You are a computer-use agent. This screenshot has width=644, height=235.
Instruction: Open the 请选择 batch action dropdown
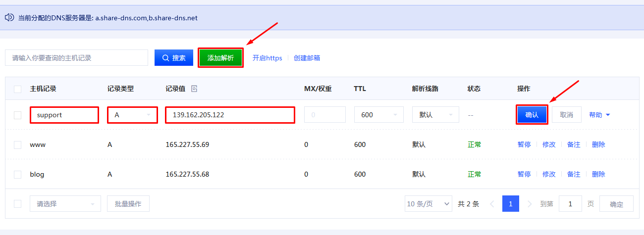65,204
